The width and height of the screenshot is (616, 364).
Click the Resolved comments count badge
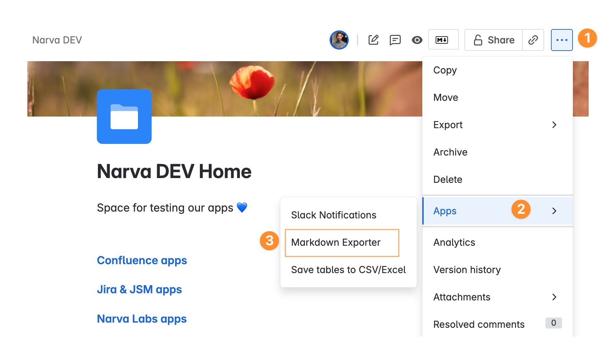[553, 323]
